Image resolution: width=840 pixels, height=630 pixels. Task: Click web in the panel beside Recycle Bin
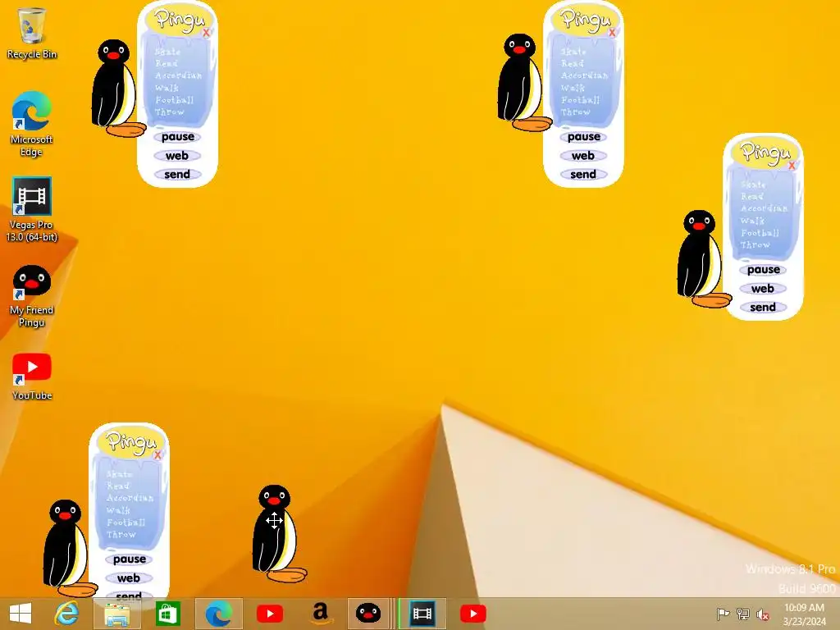click(177, 156)
